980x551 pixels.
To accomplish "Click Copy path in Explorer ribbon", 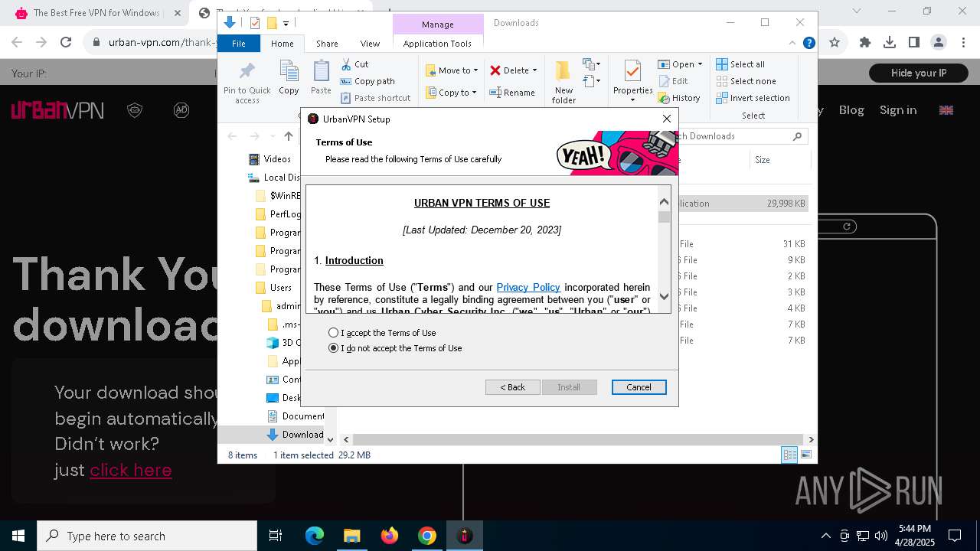I will [367, 81].
